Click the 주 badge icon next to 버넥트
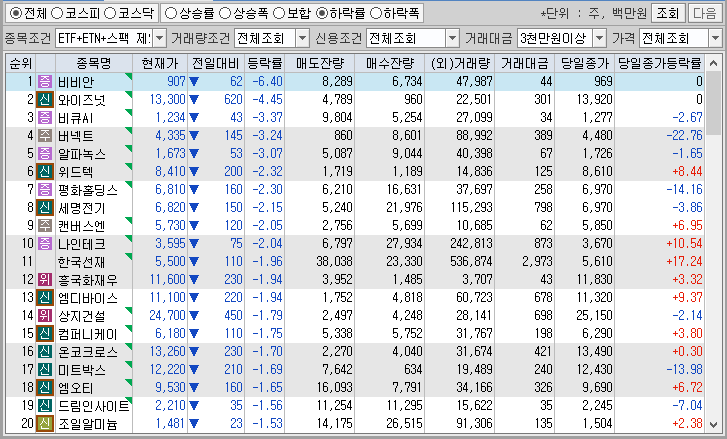The image size is (727, 439). coord(45,135)
